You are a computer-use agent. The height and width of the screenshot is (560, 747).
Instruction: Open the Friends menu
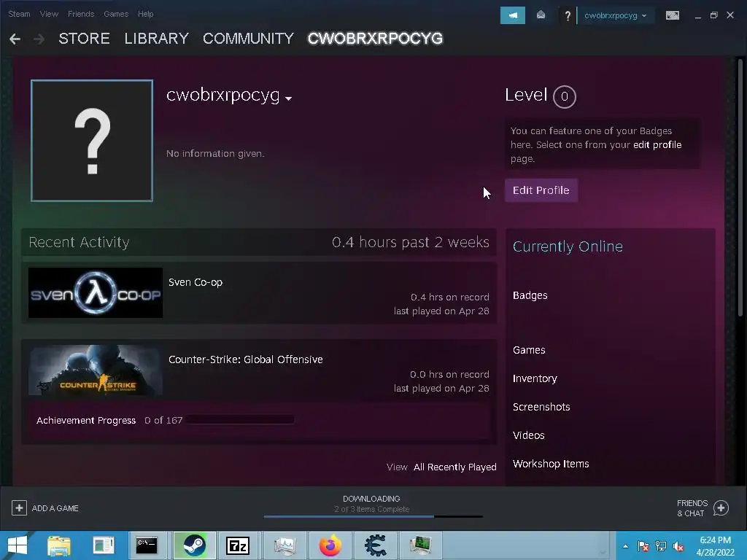tap(81, 14)
